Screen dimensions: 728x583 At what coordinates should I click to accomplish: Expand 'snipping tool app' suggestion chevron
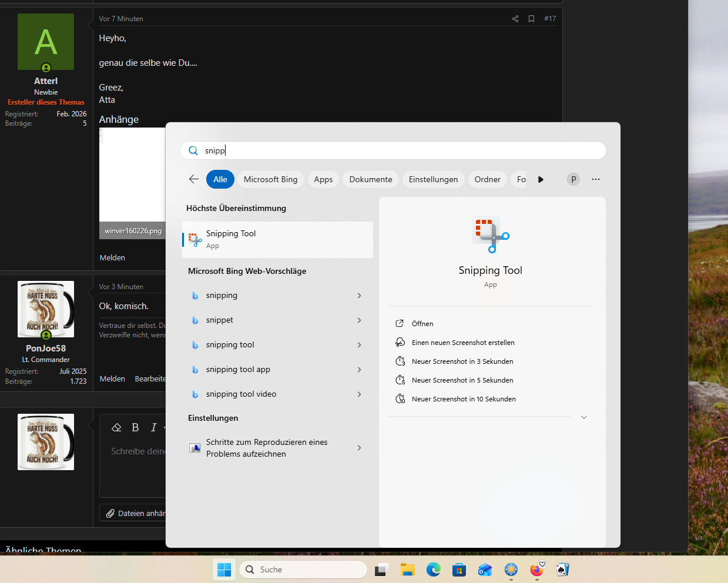coord(359,370)
